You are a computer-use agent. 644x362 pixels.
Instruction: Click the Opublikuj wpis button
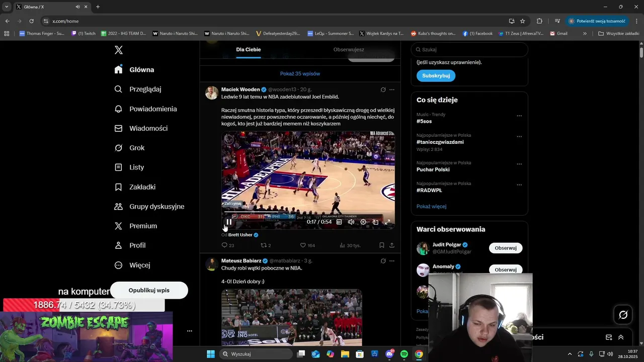click(x=149, y=290)
